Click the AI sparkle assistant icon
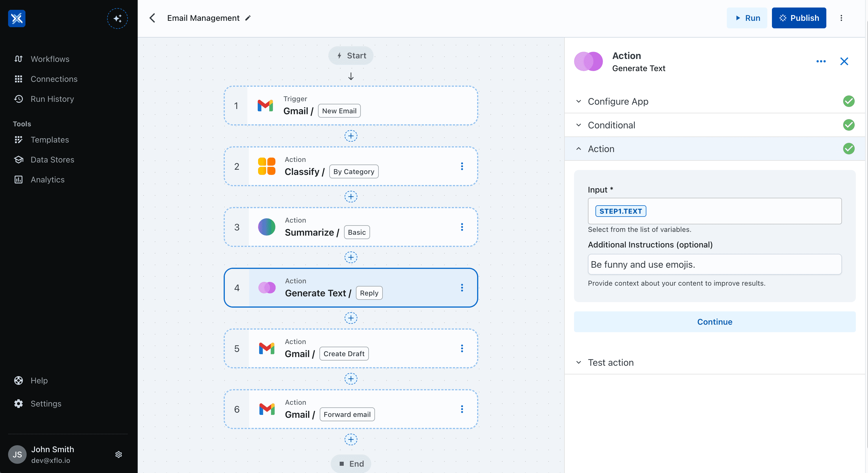This screenshot has width=868, height=473. coord(117,19)
